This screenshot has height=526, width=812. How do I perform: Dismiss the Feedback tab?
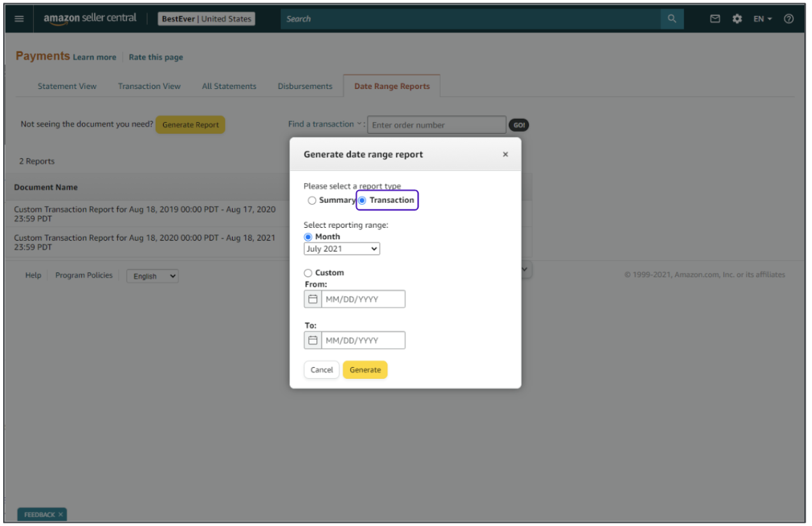61,514
